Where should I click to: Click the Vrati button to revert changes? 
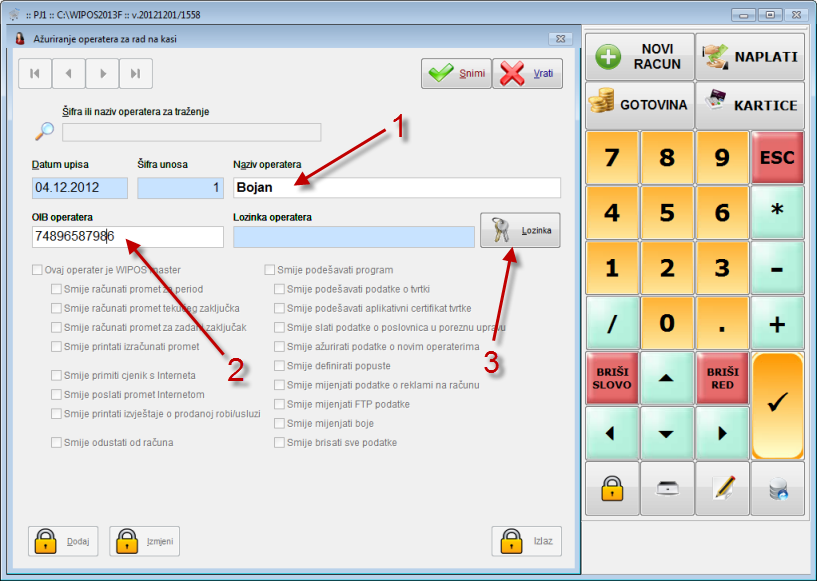[x=527, y=73]
